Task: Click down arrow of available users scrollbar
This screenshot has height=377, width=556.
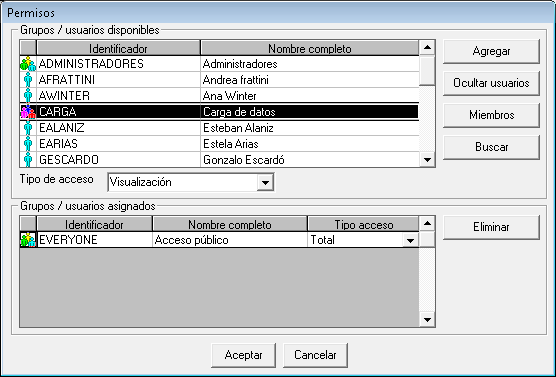Action: click(427, 160)
